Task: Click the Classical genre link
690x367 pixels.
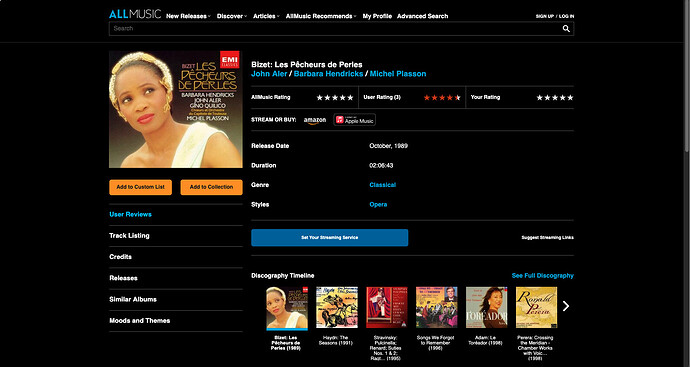Action: tap(382, 185)
